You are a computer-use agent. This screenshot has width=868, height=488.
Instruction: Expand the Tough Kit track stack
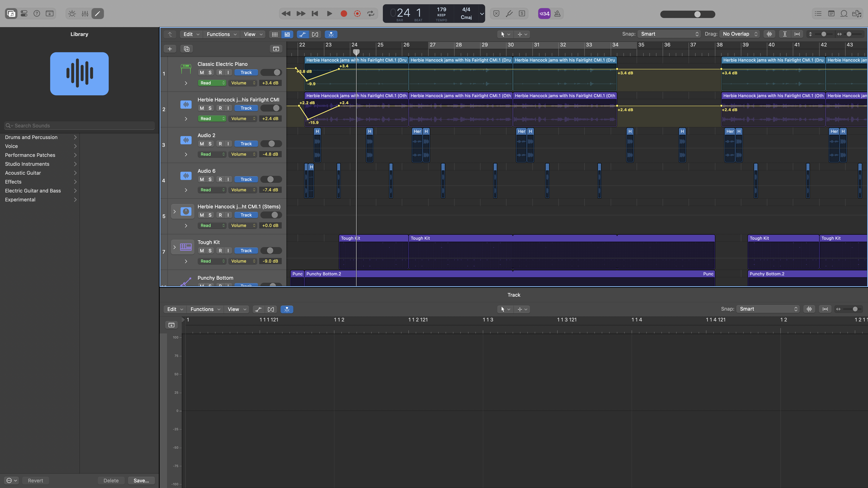coord(175,247)
